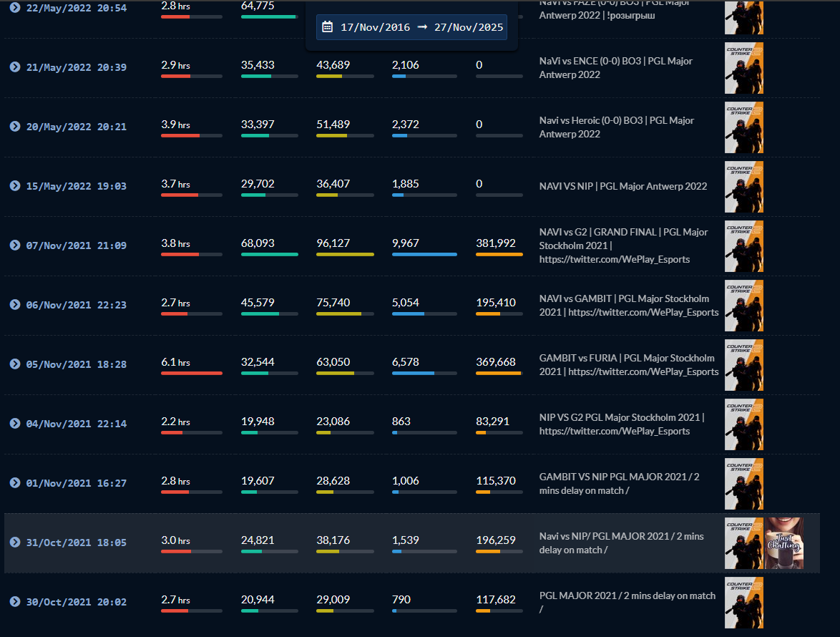The width and height of the screenshot is (840, 637).
Task: Open Counter-Strike thumbnail for NAVI vs G2 Grand Final
Action: (743, 246)
